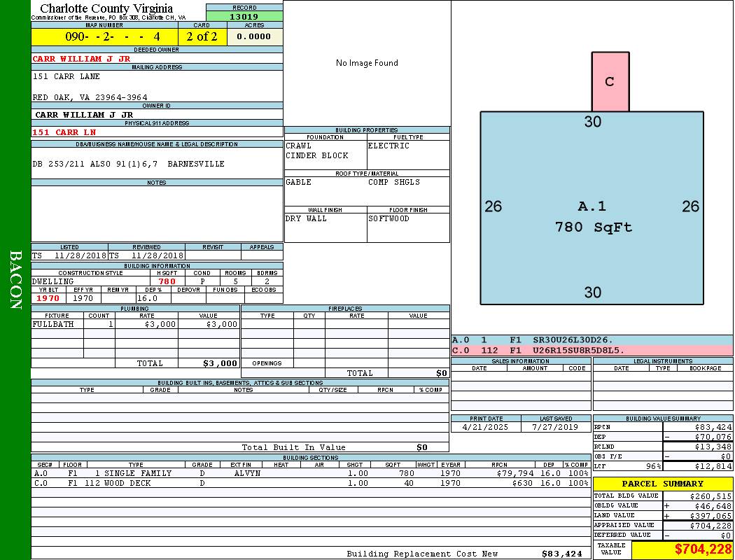Click the 'No Image Found' photo placeholder
This screenshot has height=560, width=735.
(367, 63)
